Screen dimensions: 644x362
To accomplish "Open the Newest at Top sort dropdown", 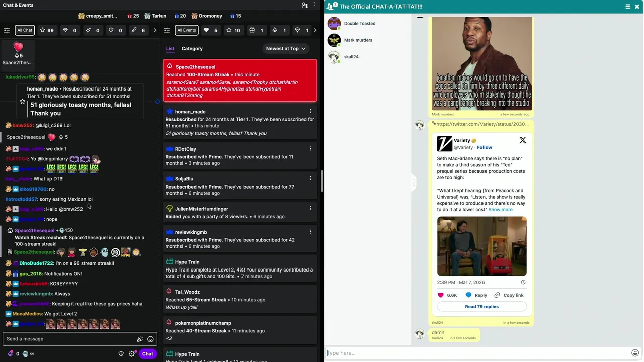I will (x=285, y=49).
